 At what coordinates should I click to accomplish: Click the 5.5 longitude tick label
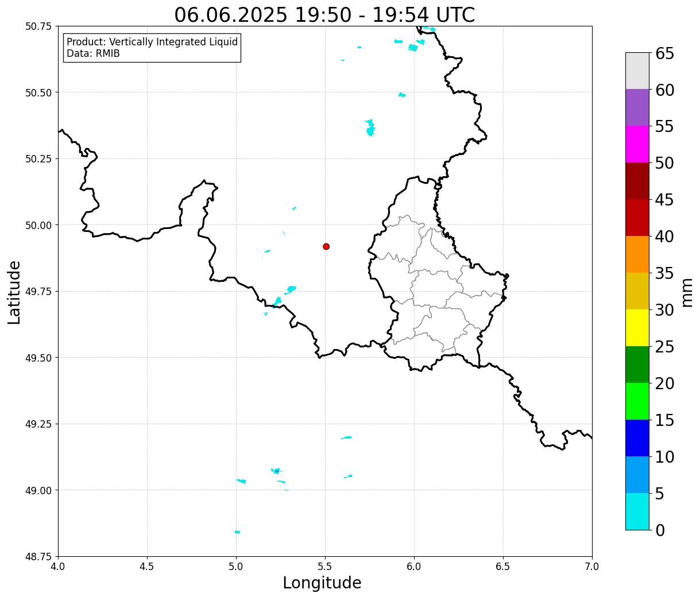325,566
